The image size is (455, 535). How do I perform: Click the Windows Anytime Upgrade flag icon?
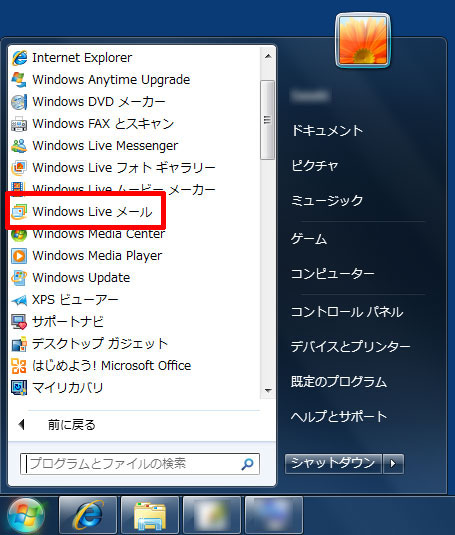[x=19, y=79]
